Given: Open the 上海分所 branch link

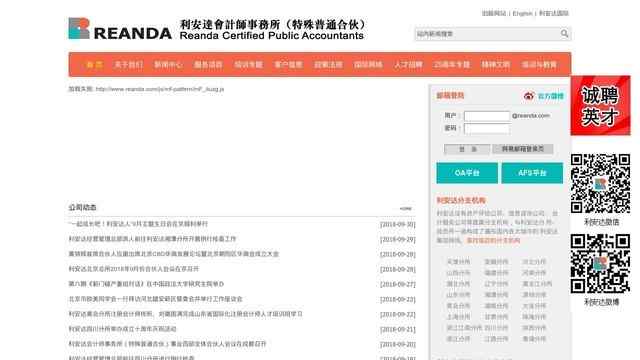Looking at the screenshot, I should pos(458,317).
